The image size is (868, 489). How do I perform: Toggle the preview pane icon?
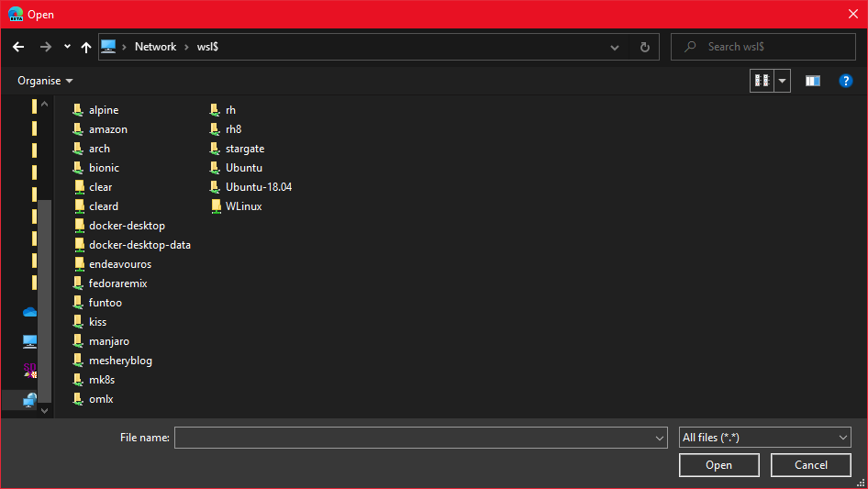[813, 81]
